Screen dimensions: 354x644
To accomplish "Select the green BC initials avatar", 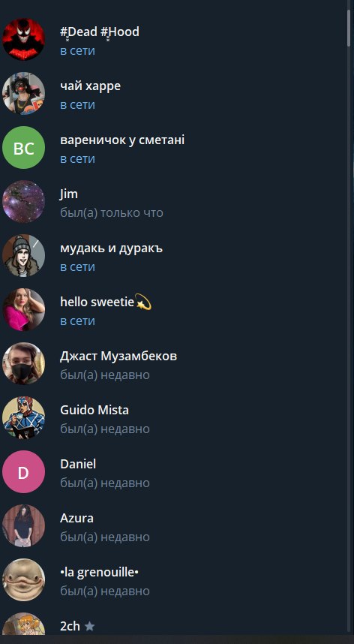I will point(23,147).
